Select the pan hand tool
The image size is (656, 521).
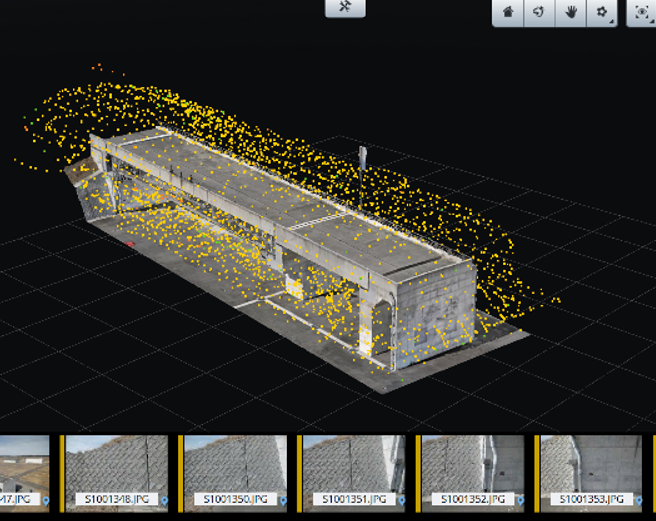[571, 12]
